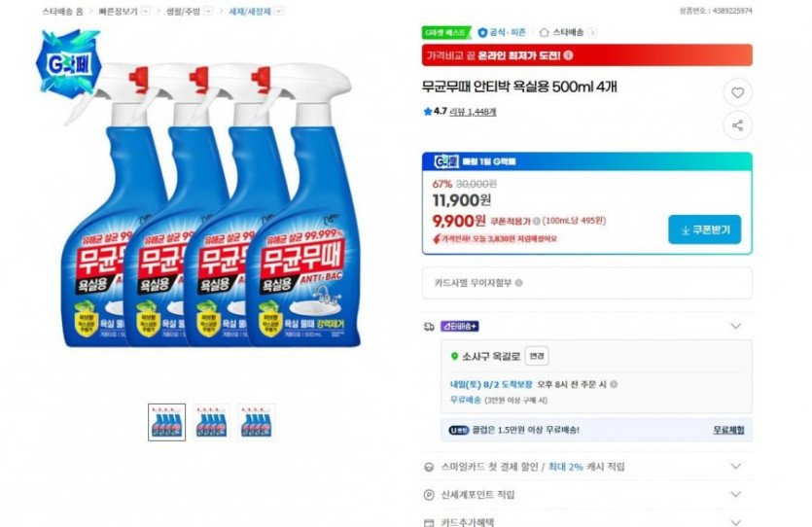Click the heart wishlist icon
The height and width of the screenshot is (527, 812).
737,92
